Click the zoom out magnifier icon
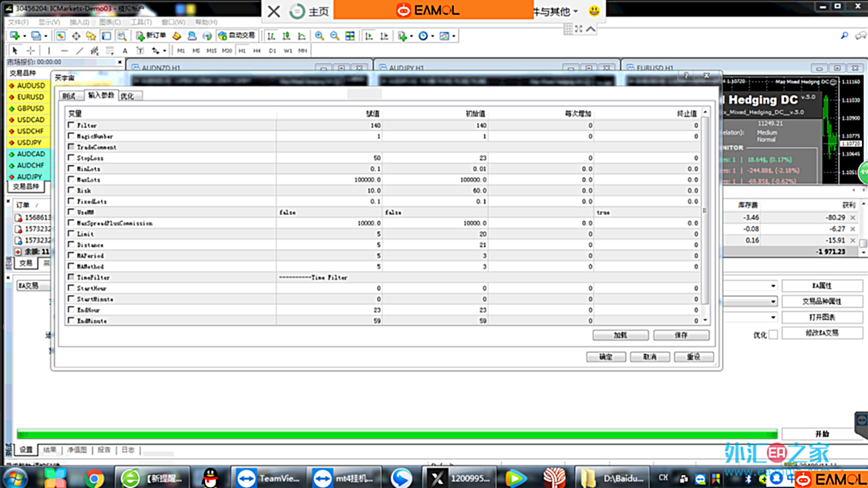Screen dimensions: 868x488 (x=334, y=35)
